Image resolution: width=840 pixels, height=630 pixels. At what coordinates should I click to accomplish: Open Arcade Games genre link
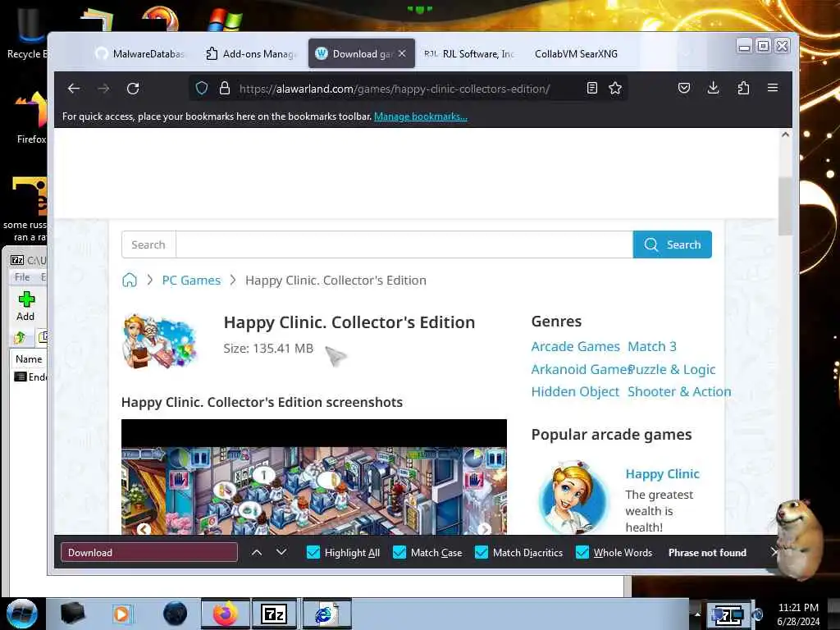pos(575,347)
